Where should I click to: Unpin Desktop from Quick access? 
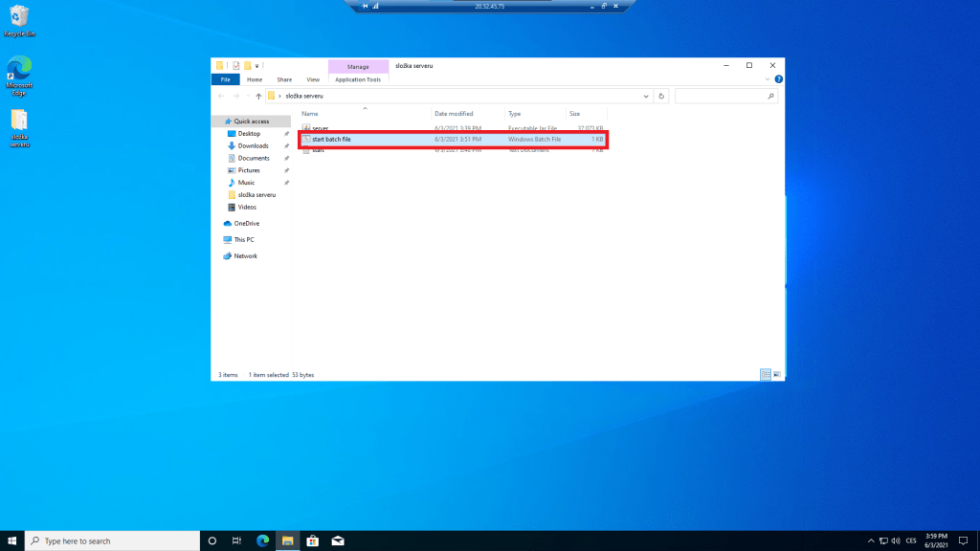(x=286, y=134)
